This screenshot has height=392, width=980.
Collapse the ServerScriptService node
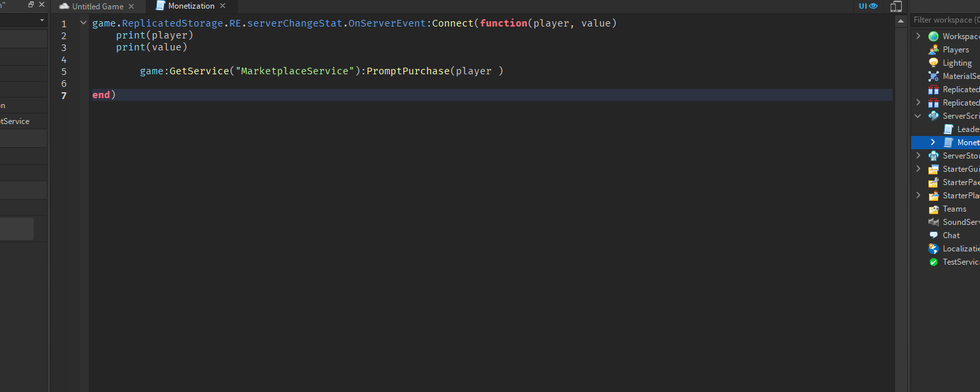click(918, 115)
